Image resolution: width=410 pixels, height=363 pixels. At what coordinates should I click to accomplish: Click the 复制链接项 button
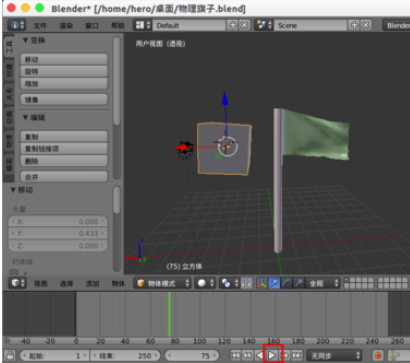tap(64, 149)
